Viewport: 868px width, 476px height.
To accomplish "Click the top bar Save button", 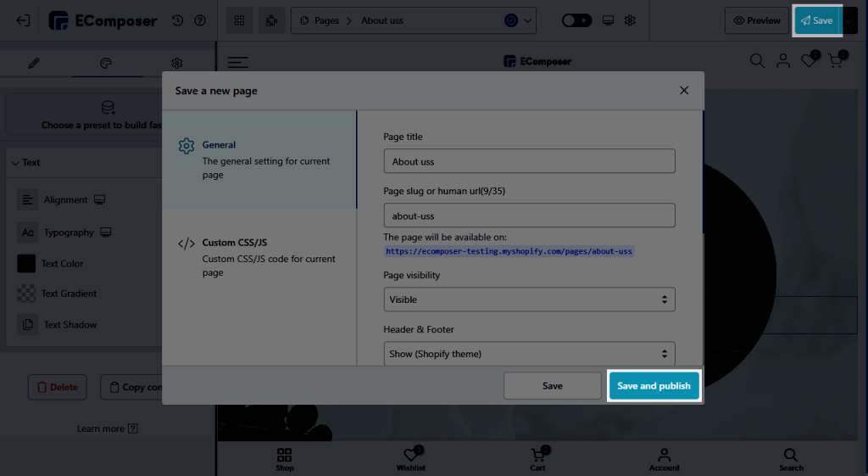I will coord(817,20).
